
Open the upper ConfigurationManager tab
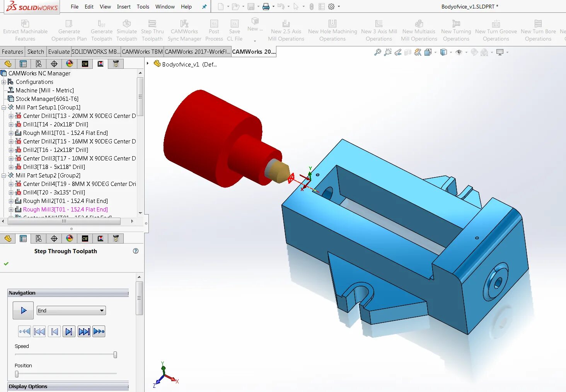coord(39,64)
